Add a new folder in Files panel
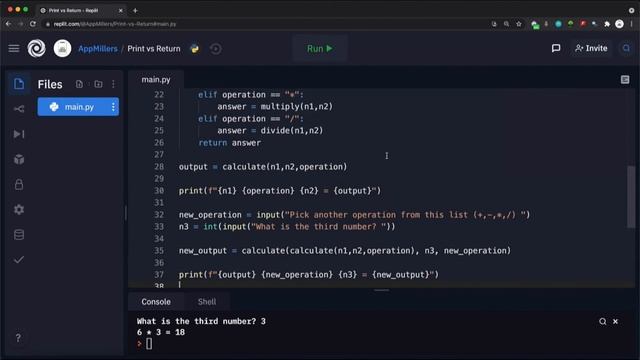Image resolution: width=640 pixels, height=360 pixels. [x=98, y=84]
